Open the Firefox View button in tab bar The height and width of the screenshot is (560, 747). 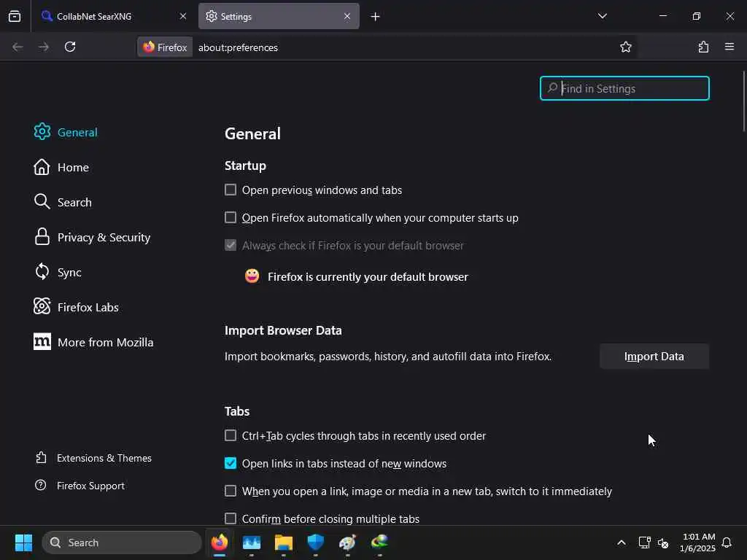(15, 16)
